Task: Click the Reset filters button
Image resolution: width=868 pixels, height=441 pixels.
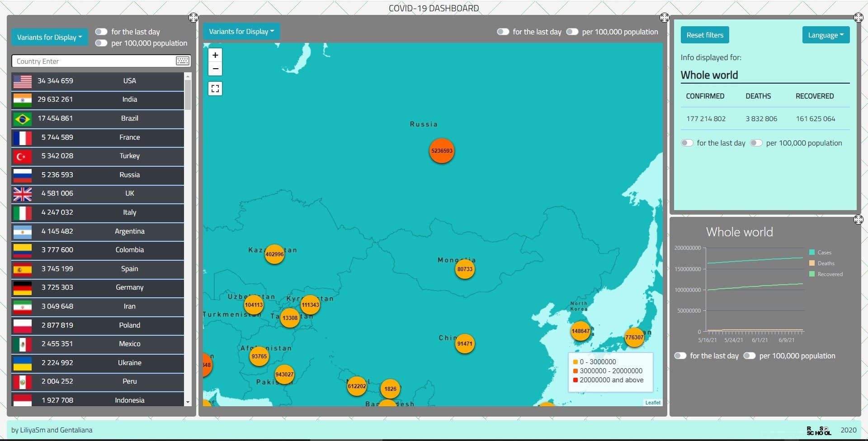Action: click(x=705, y=35)
